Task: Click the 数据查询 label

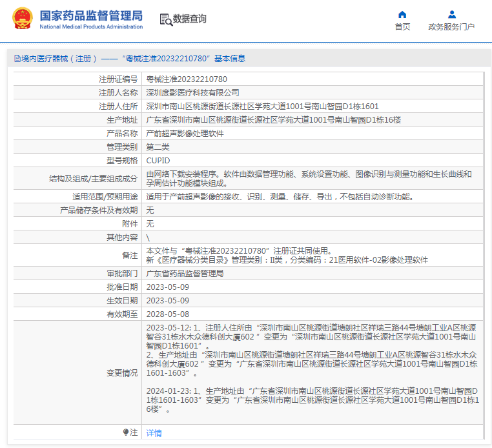Action: click(x=190, y=19)
